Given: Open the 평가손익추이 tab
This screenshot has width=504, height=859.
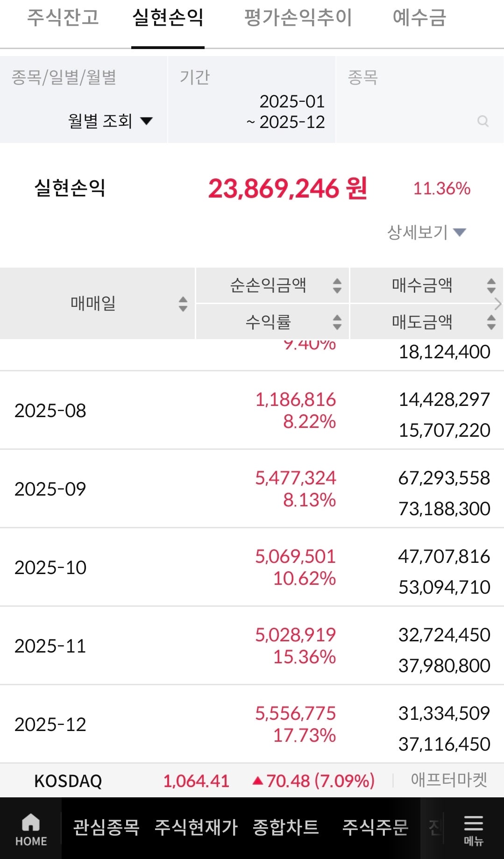Looking at the screenshot, I should [x=297, y=19].
